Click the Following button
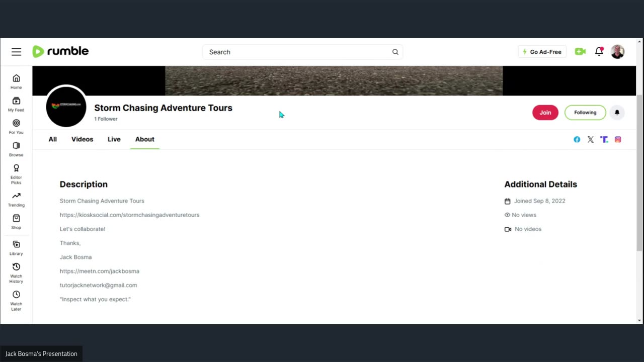This screenshot has width=644, height=362. point(585,113)
